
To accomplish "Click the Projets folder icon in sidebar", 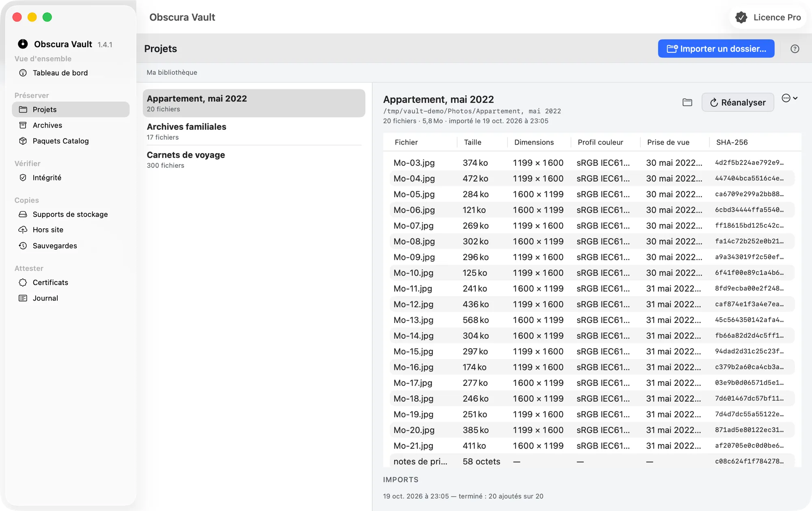I will coord(23,109).
